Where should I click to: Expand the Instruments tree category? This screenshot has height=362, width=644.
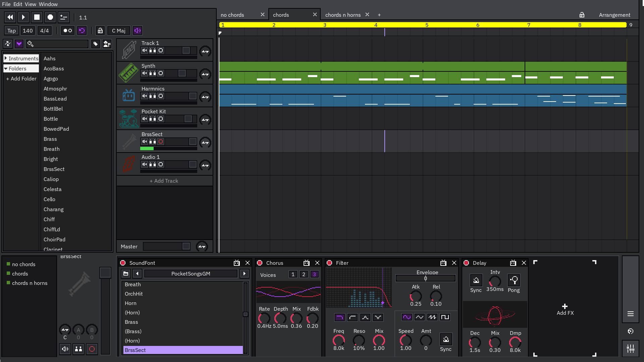[x=21, y=58]
